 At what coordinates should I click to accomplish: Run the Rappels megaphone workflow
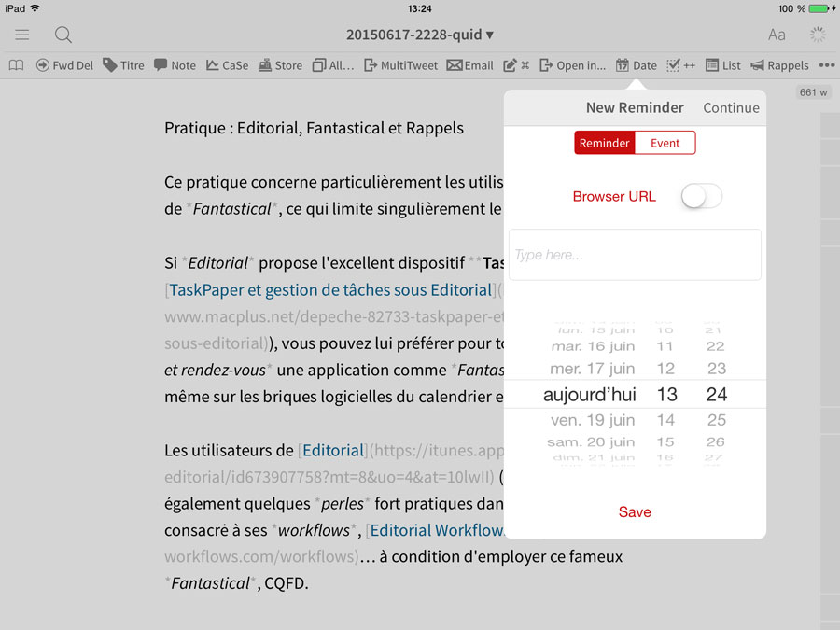pos(779,65)
